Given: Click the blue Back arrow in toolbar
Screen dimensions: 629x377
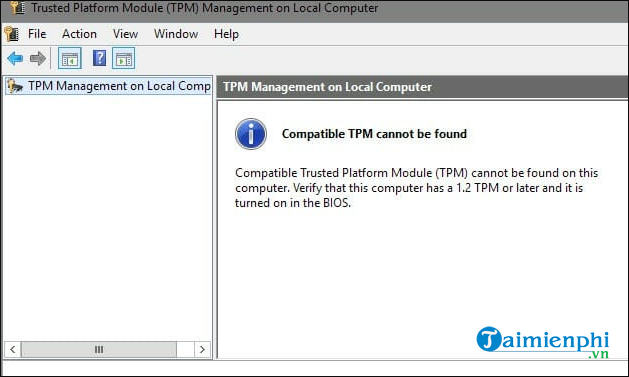Looking at the screenshot, I should click(x=15, y=59).
